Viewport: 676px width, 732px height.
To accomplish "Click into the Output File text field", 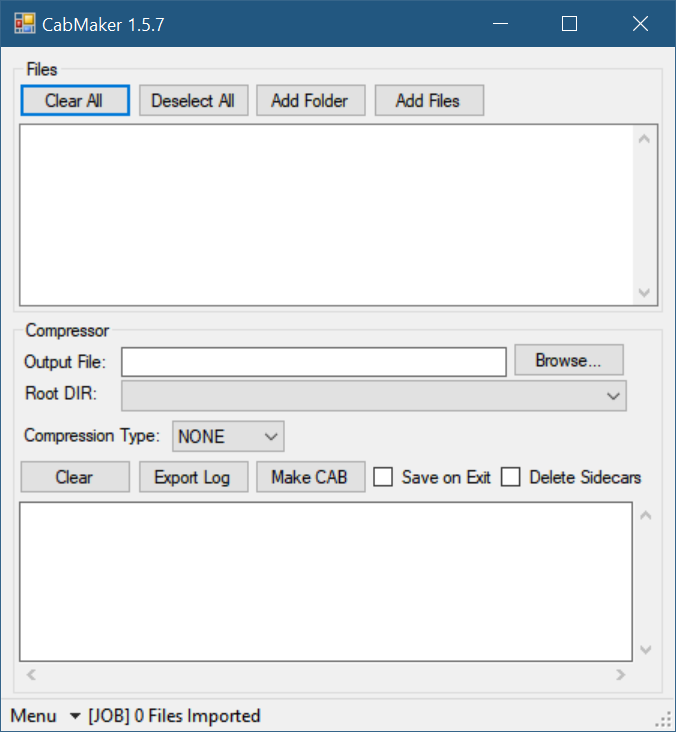I will click(x=313, y=362).
